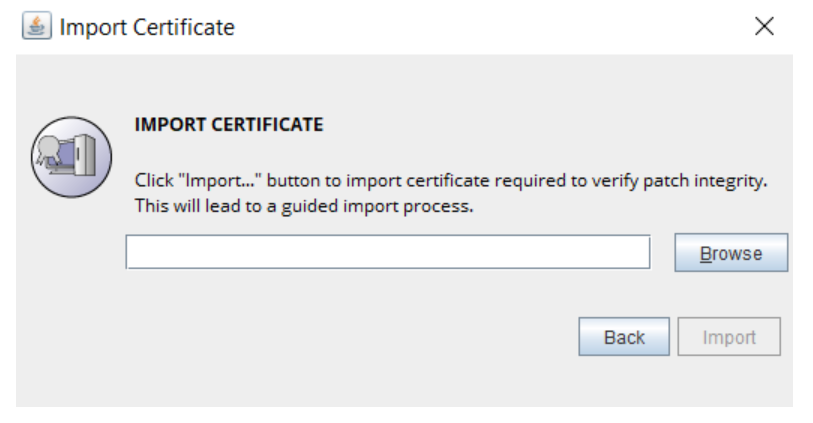Click the Java coffee cup icon in title bar

click(35, 27)
